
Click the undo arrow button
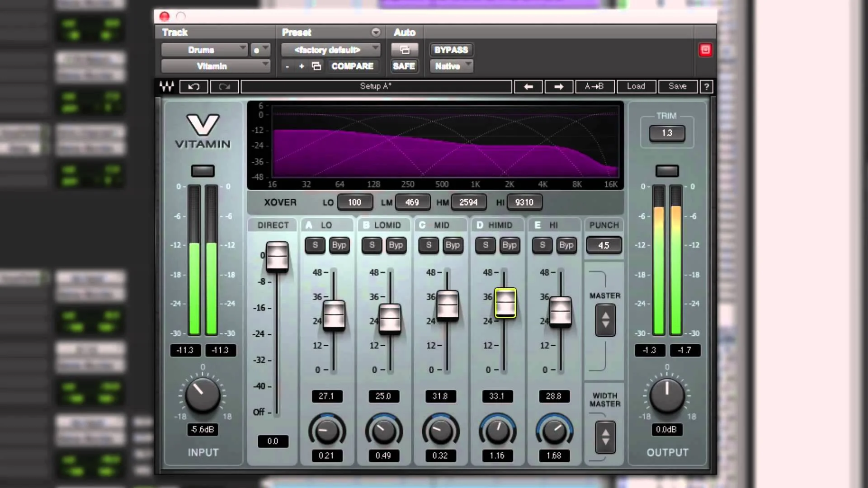click(193, 86)
